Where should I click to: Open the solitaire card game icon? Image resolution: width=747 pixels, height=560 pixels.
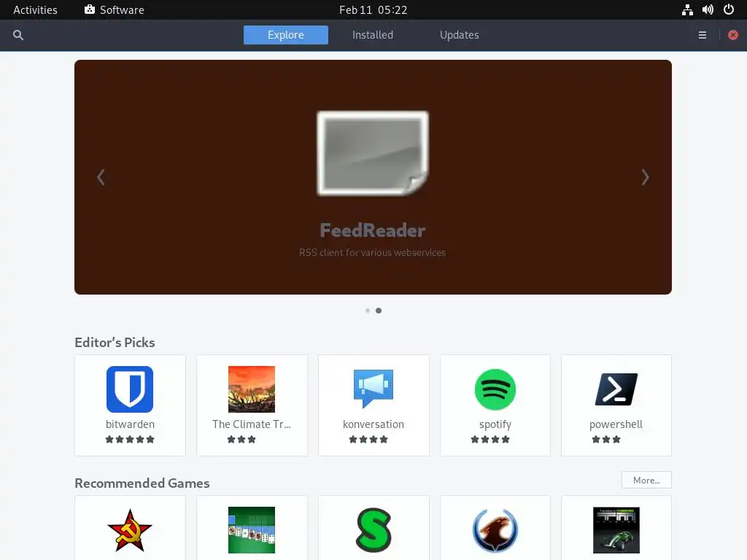coord(252,530)
